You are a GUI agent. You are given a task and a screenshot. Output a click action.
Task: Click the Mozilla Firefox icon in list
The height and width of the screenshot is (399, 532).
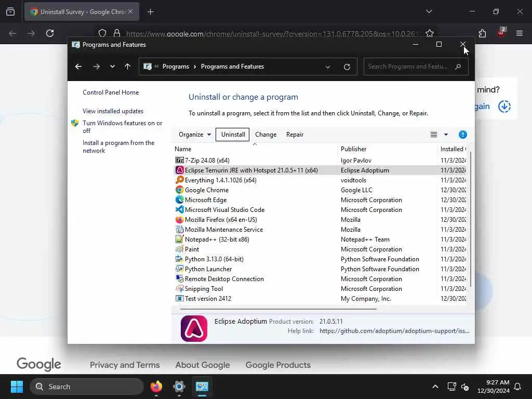(x=179, y=220)
